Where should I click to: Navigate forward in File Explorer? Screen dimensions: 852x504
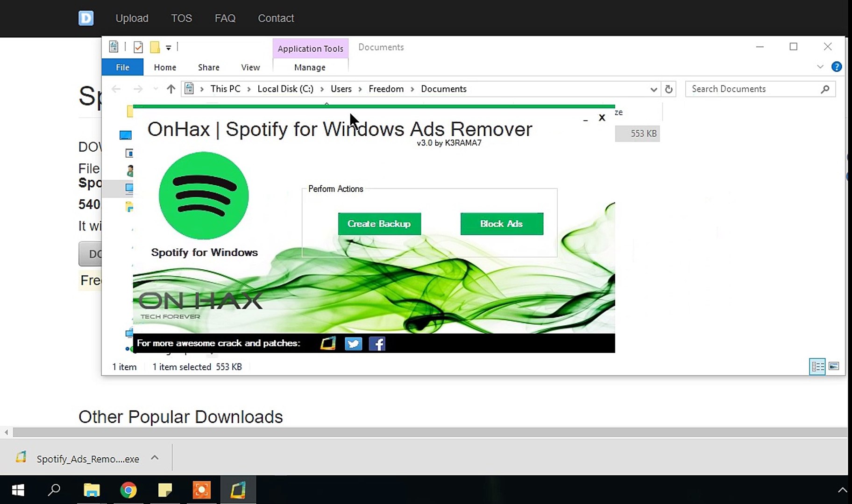tap(138, 89)
